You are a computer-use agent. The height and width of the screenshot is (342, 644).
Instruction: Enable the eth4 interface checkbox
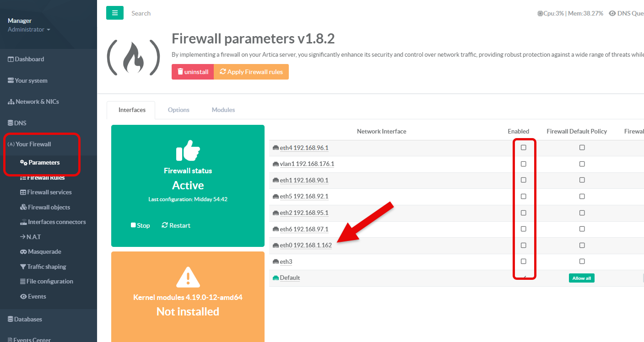pos(524,148)
